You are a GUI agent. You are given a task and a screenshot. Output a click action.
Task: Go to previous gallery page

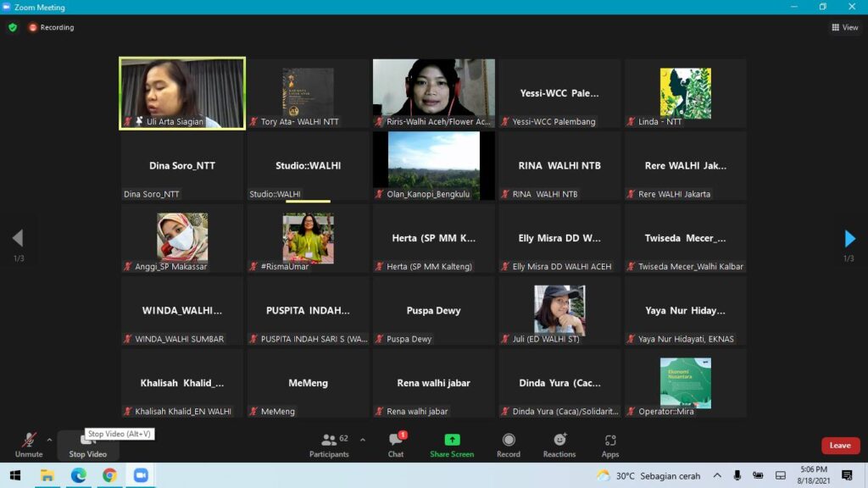[x=17, y=238]
